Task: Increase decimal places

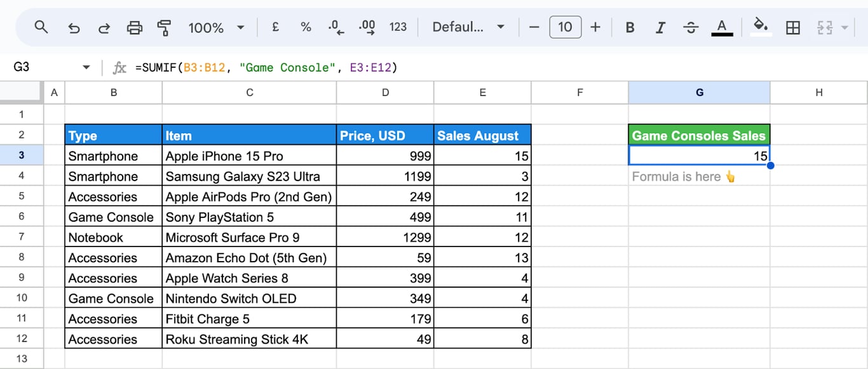Action: tap(367, 27)
